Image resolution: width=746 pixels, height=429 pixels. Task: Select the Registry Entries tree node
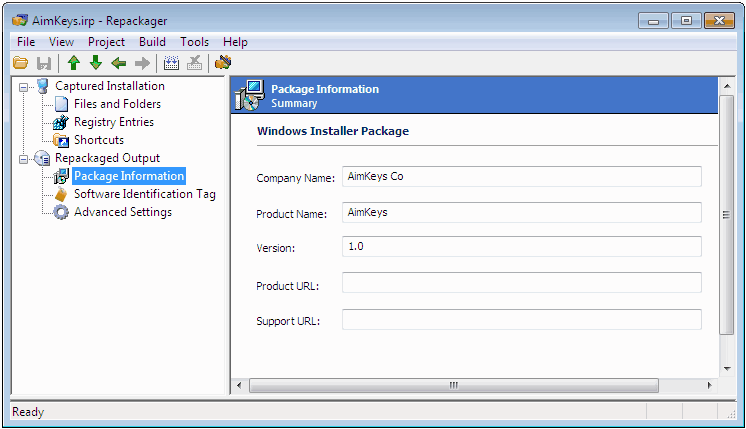113,122
